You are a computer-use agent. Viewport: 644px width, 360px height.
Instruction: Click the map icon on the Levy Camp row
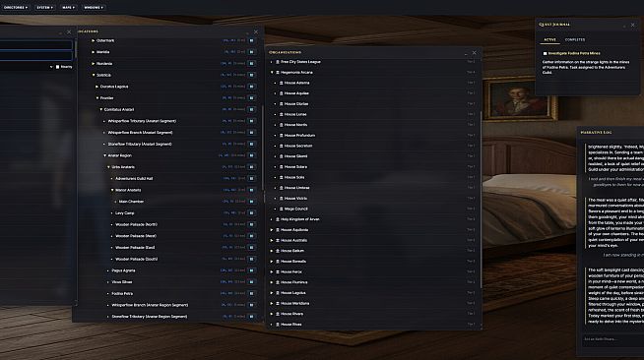pyautogui.click(x=251, y=213)
